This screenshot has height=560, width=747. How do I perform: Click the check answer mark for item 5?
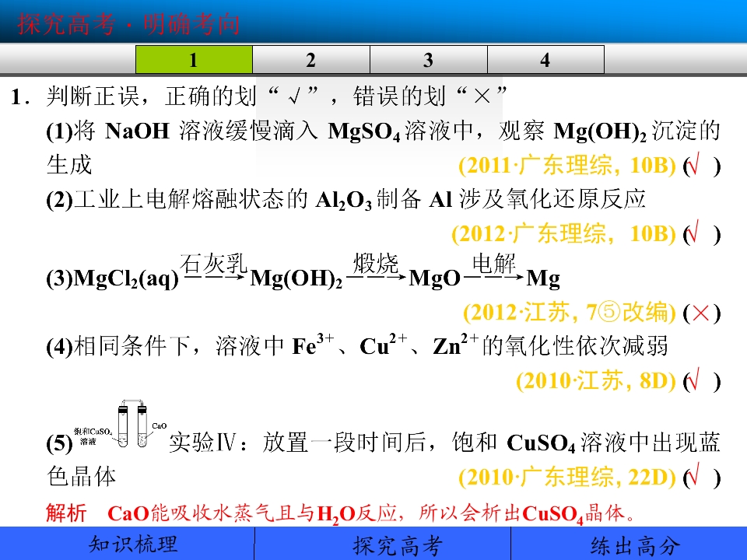click(x=693, y=474)
